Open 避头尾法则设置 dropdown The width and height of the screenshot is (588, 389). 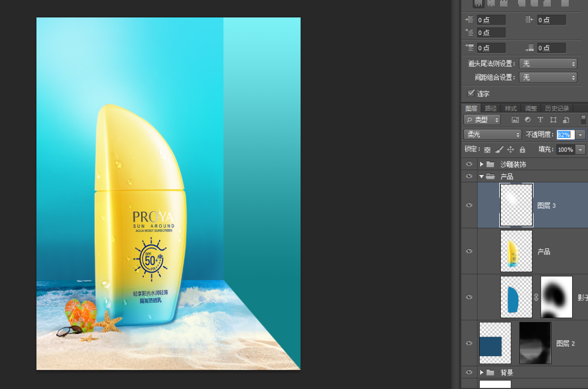coord(548,64)
